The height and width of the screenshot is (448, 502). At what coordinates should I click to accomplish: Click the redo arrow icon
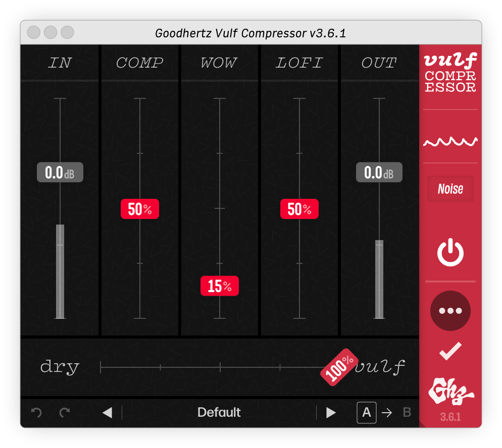pos(65,413)
